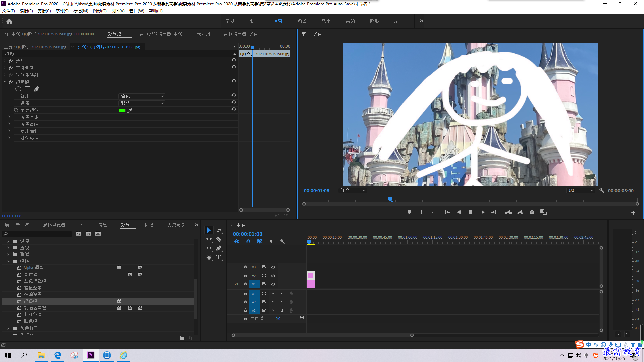Viewport: 644px width, 362px height.
Task: Create new custom bin in Effects panel
Action: [x=182, y=338]
